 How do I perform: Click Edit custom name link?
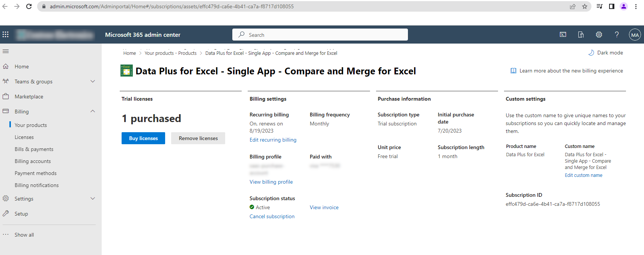584,175
